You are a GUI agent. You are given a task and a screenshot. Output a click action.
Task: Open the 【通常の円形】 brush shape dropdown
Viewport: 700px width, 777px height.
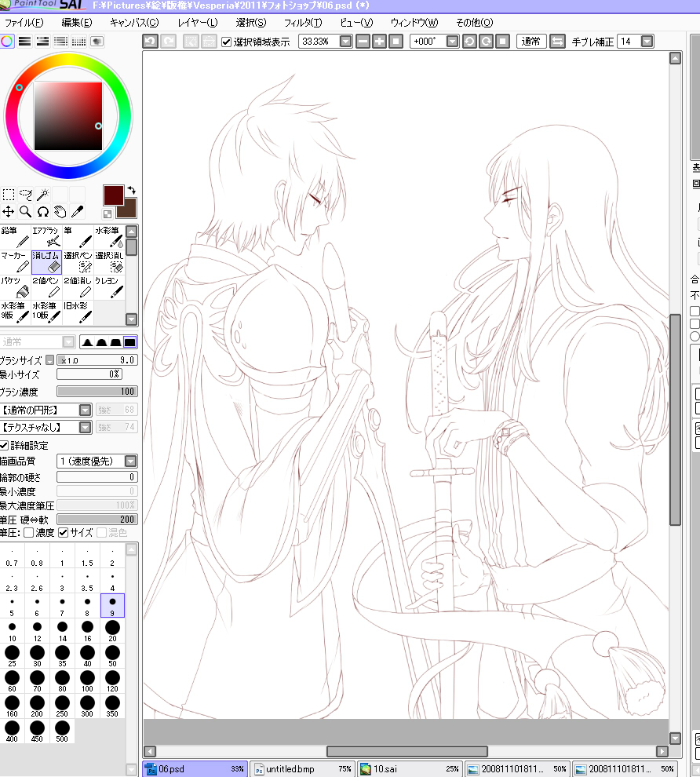point(86,410)
